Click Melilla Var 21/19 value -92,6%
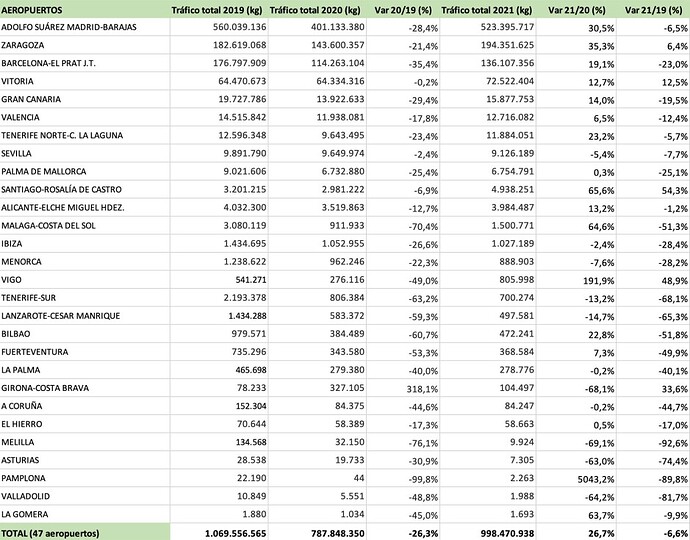This screenshot has height=540, width=690. [x=673, y=443]
